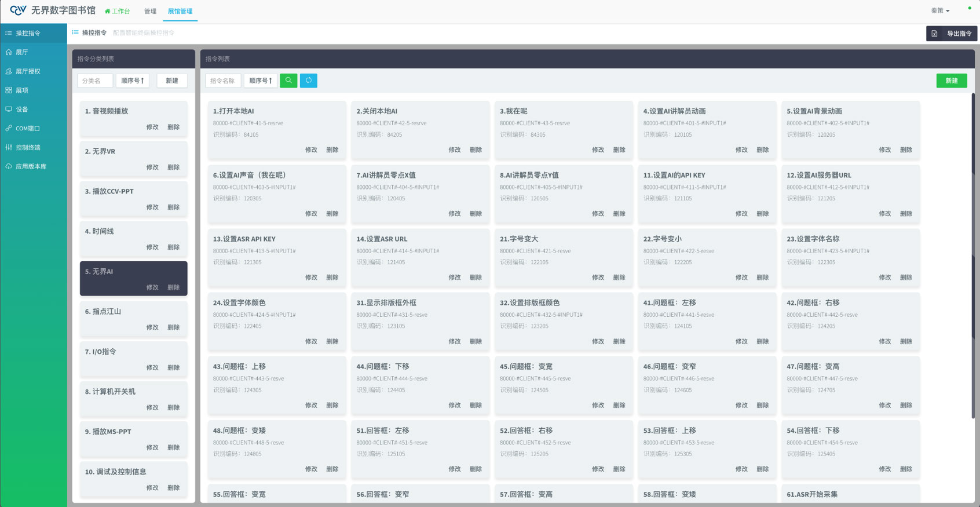Open 展厅 via its home icon

point(9,52)
